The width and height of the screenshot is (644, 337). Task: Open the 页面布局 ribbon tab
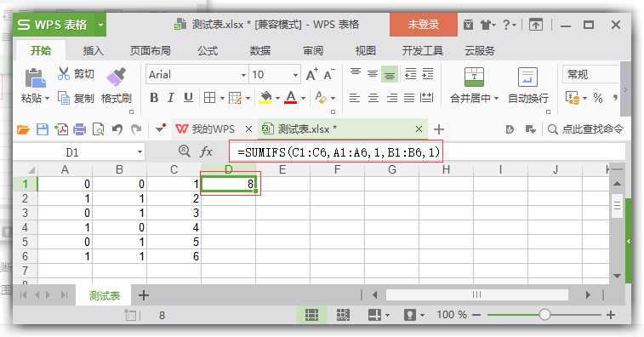(151, 50)
